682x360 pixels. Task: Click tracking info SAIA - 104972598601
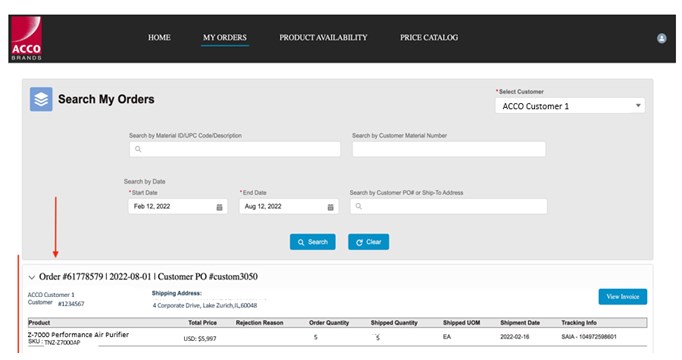point(588,337)
